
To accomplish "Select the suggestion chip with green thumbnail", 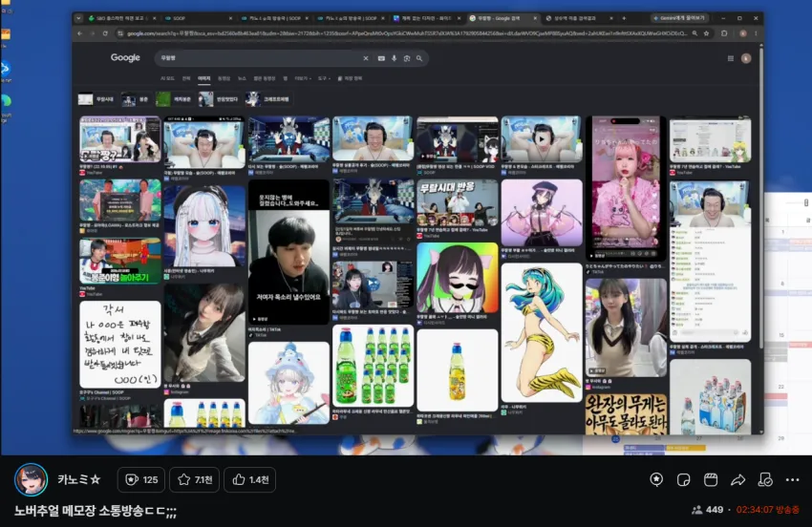I will point(175,99).
